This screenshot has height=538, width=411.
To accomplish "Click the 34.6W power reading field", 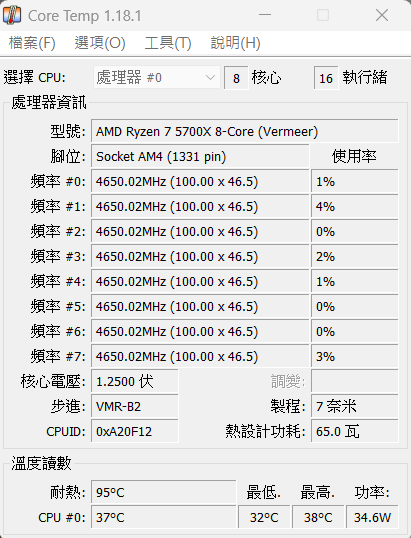I will [x=372, y=517].
